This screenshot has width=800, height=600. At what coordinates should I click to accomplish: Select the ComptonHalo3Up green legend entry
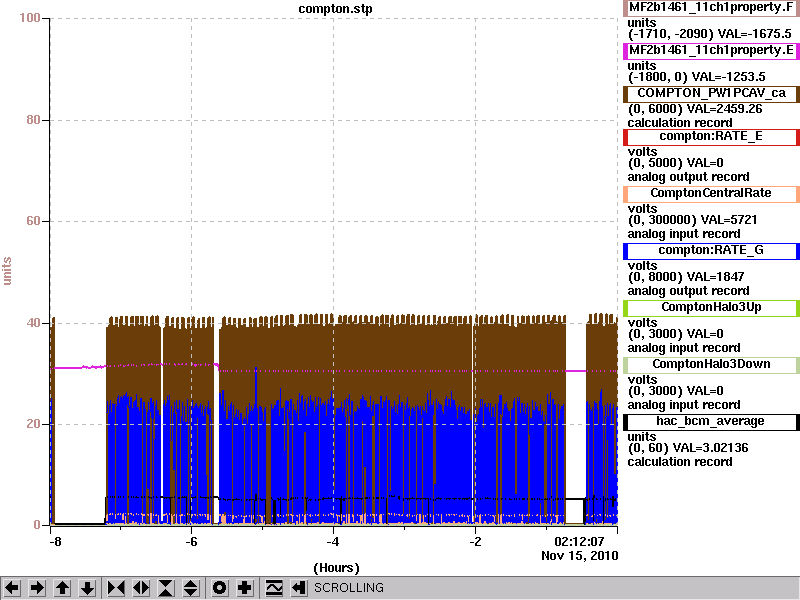pyautogui.click(x=711, y=307)
